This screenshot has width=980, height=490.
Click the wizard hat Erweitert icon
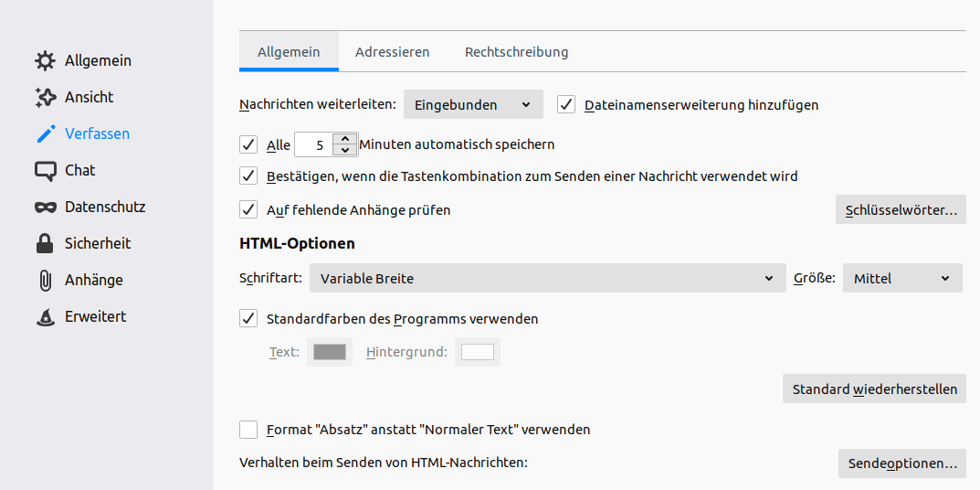[45, 317]
